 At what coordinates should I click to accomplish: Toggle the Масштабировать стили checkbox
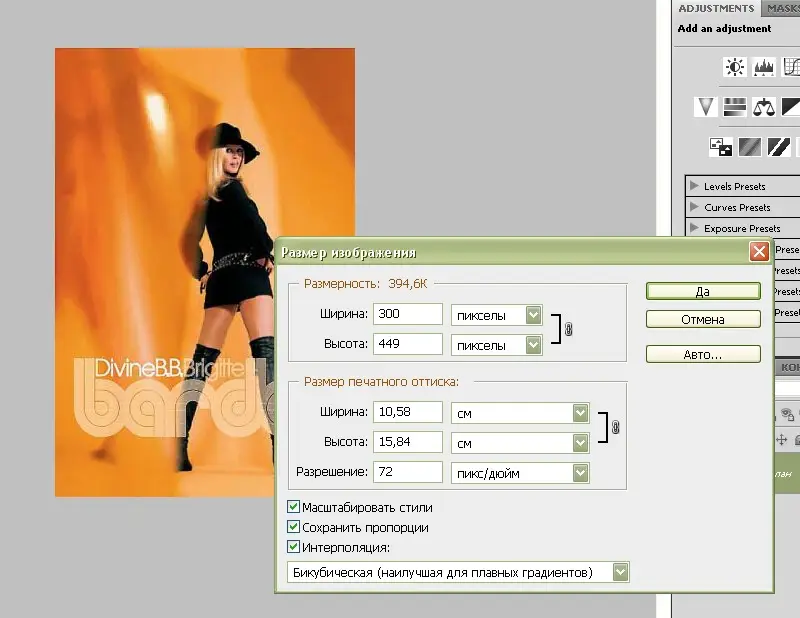click(293, 507)
